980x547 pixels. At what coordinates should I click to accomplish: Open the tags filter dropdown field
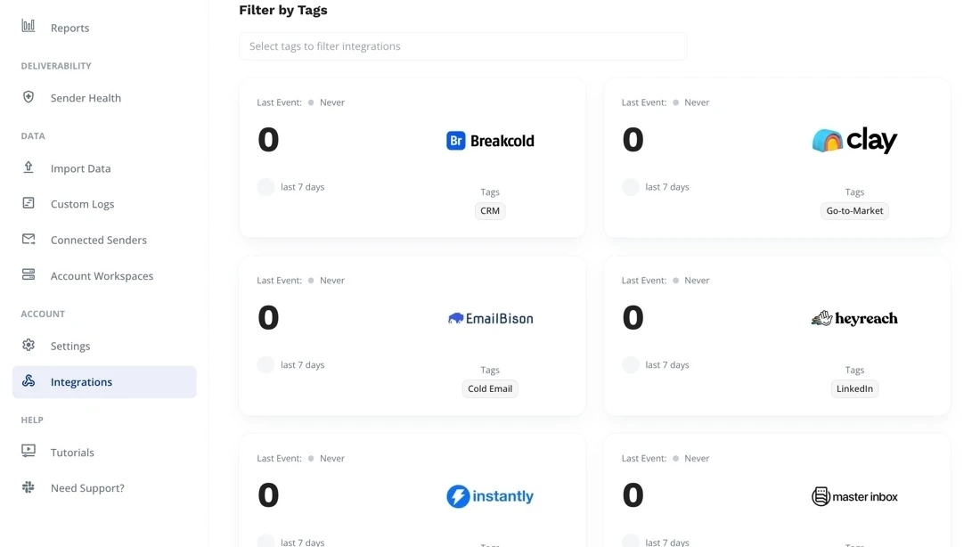point(462,45)
